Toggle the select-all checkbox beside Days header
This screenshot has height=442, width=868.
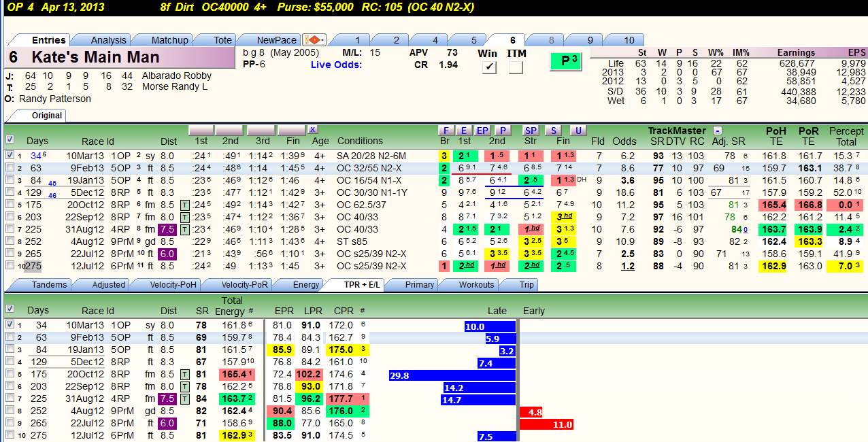[10, 139]
